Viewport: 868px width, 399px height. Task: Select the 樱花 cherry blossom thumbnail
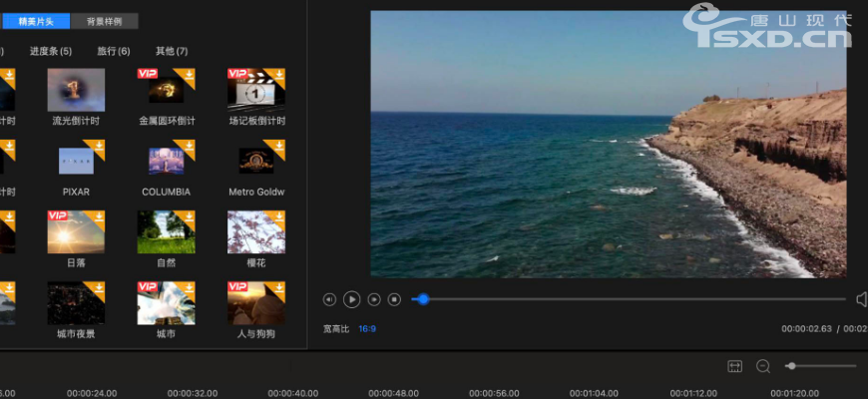(x=256, y=231)
